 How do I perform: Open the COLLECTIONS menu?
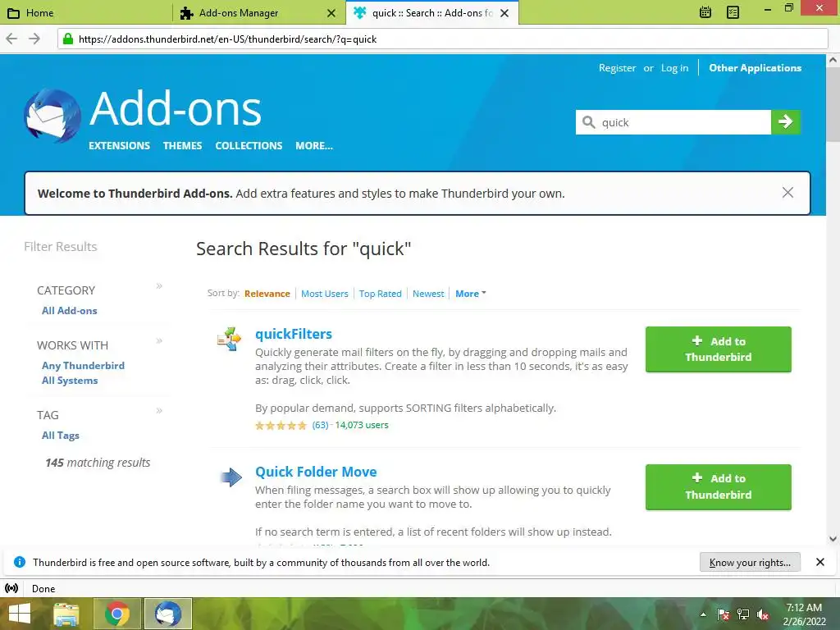coord(249,146)
